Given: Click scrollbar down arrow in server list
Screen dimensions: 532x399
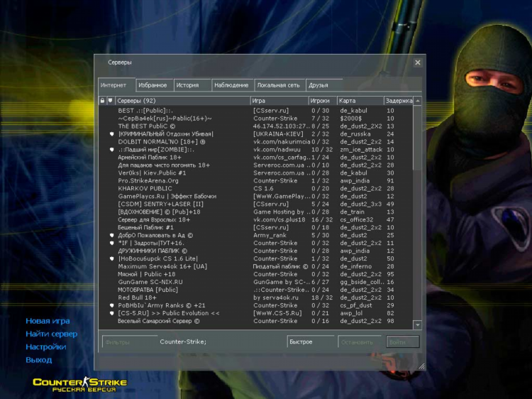Looking at the screenshot, I should [418, 325].
